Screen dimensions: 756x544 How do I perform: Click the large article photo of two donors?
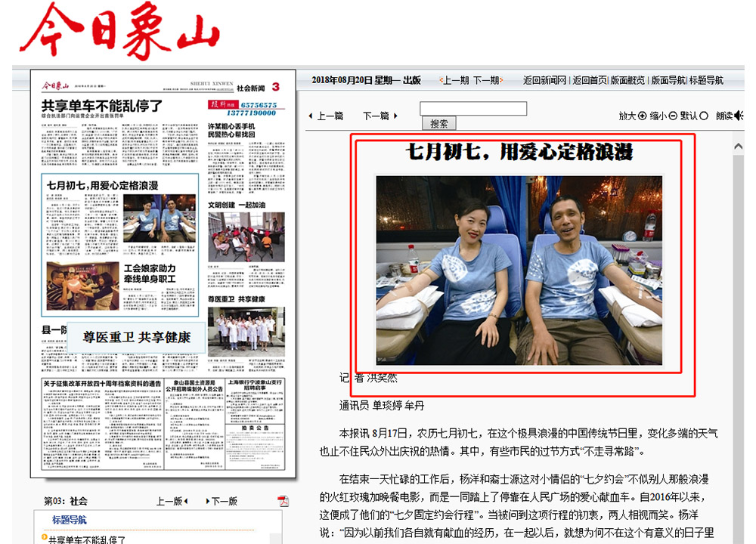point(519,270)
